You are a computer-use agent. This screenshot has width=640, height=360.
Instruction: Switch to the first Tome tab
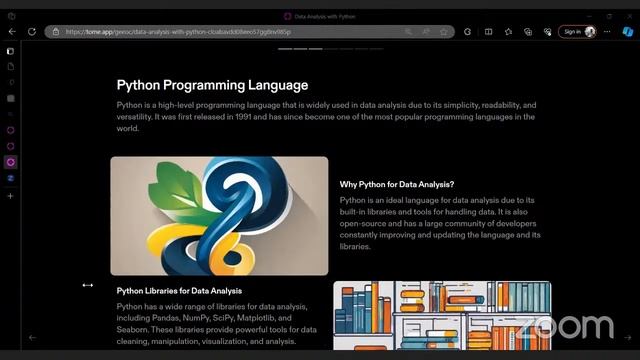(11, 130)
